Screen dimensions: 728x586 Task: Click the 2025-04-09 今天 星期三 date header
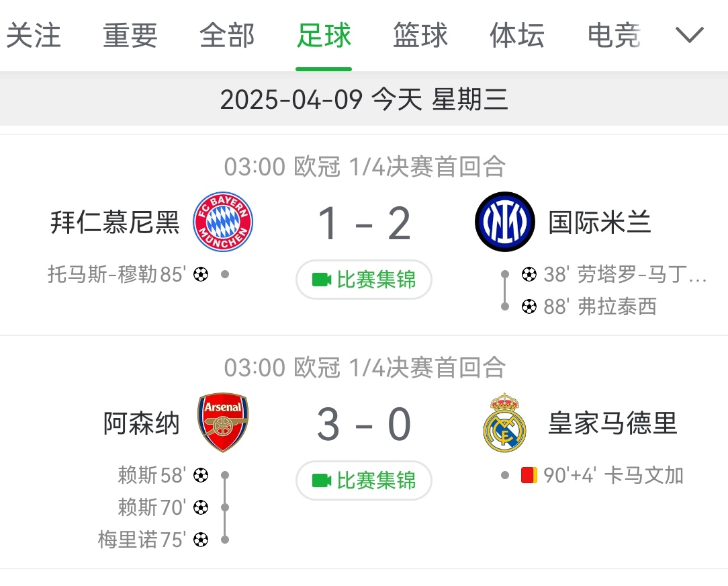coord(364,99)
